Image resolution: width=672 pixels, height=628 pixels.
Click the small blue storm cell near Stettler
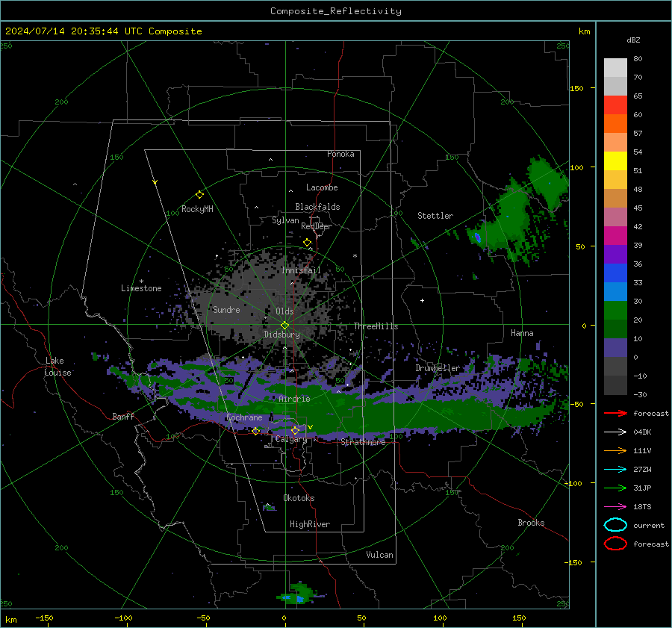pyautogui.click(x=477, y=237)
